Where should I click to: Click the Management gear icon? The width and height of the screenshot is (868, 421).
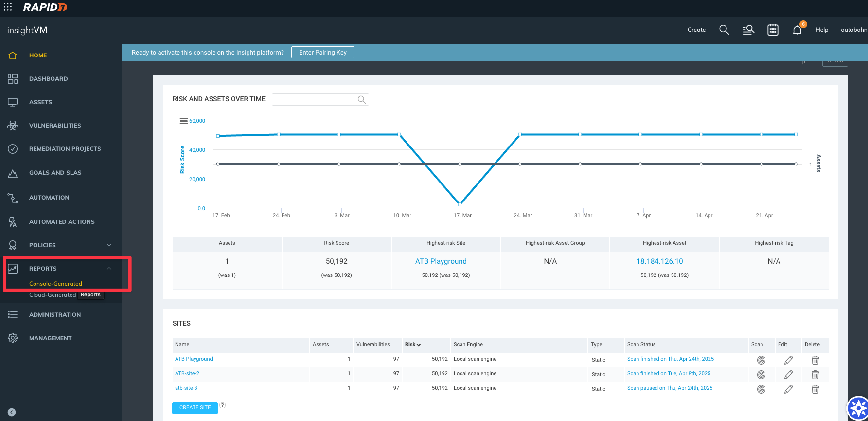point(13,338)
